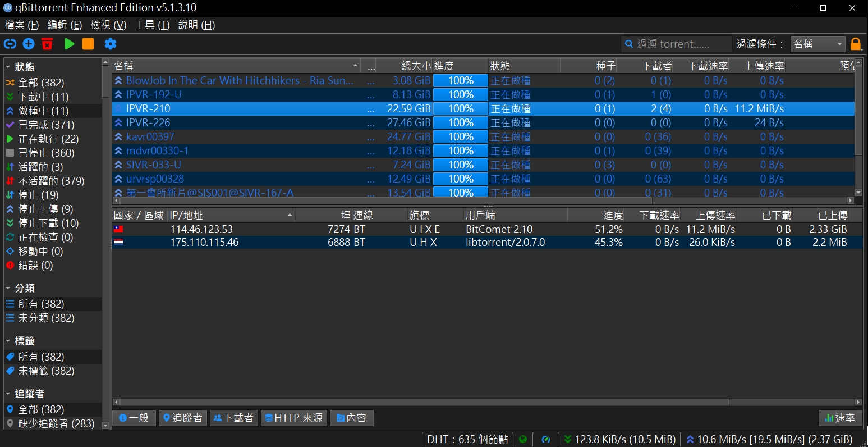
Task: Click the DHT：635 個節點 status text
Action: [467, 439]
